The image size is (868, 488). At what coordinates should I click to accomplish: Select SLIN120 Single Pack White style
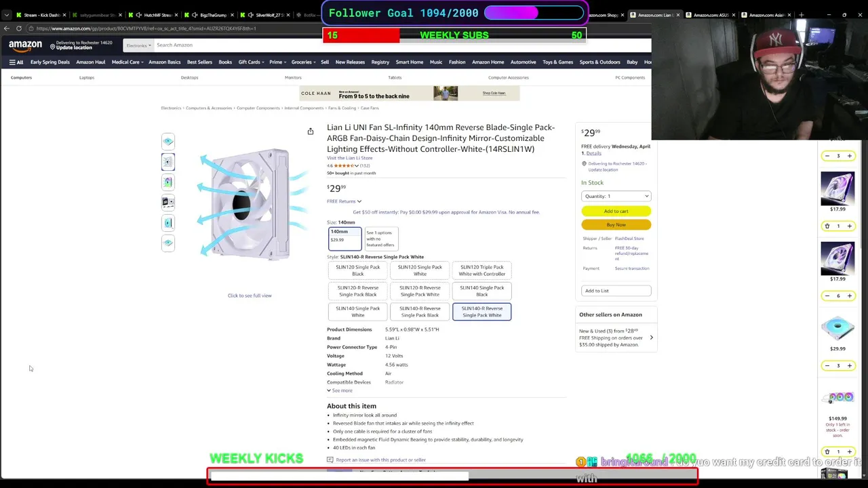click(420, 270)
